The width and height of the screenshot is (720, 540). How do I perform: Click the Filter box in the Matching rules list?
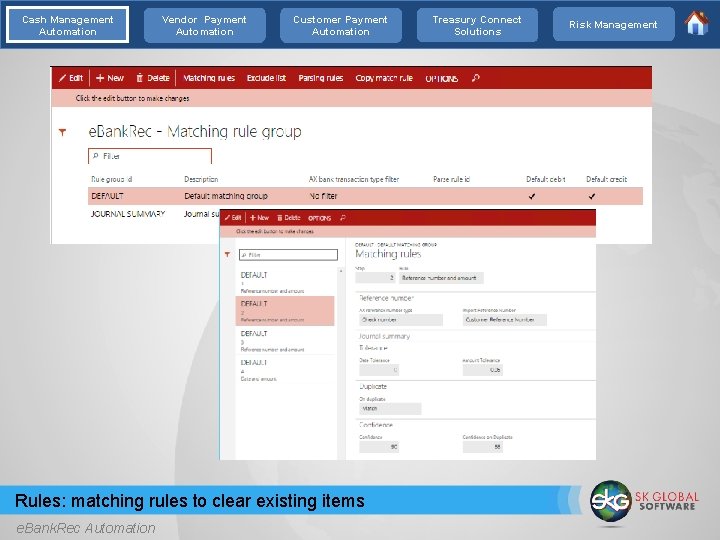point(288,255)
